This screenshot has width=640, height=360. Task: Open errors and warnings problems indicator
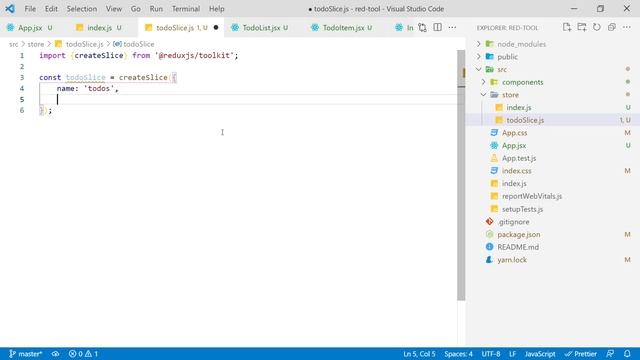[83, 354]
